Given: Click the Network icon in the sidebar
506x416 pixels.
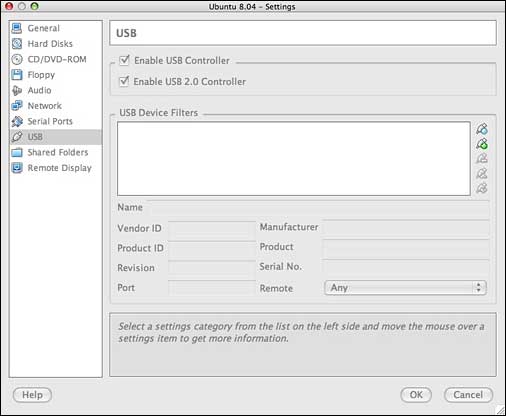Looking at the screenshot, I should [x=17, y=106].
